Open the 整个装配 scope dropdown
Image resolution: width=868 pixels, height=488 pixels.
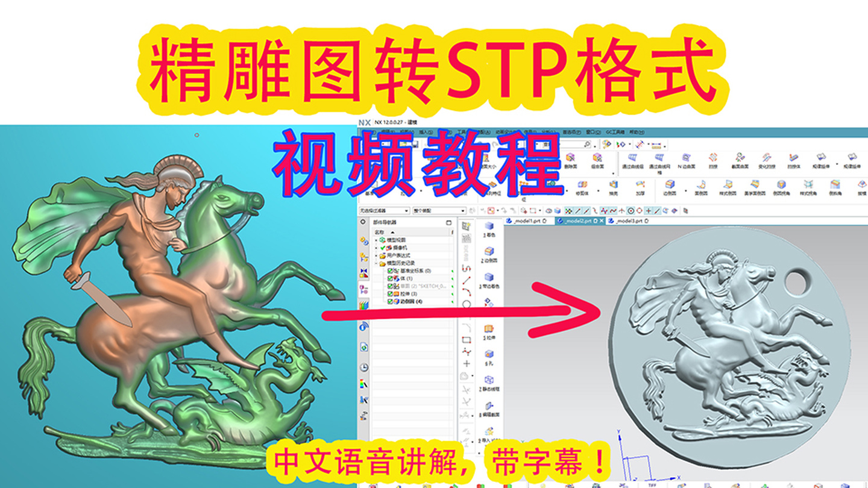coord(462,211)
